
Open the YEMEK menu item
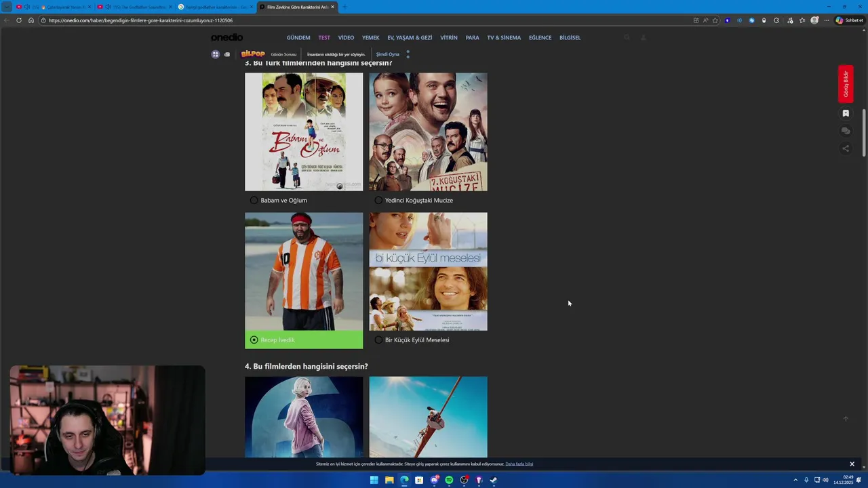click(x=370, y=38)
